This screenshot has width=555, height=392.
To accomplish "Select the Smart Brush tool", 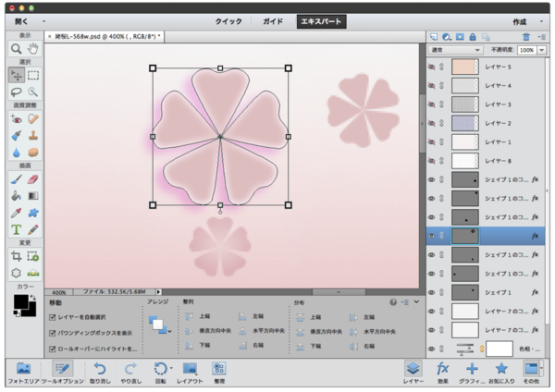I will point(17,136).
